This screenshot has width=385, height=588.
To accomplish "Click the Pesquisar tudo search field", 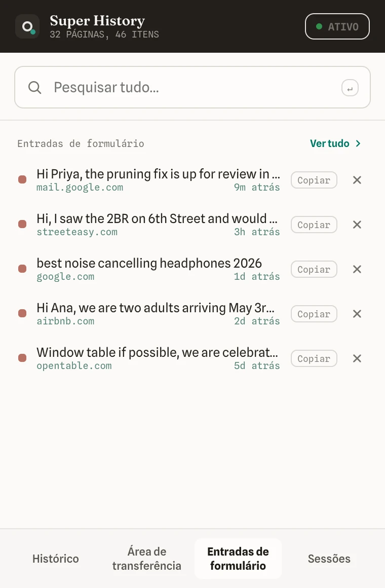I will tap(192, 87).
